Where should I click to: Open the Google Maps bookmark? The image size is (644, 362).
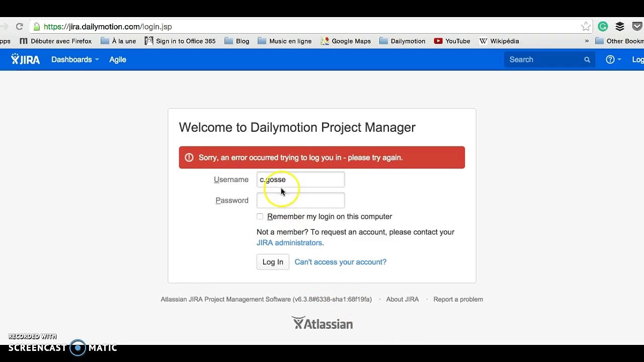click(346, 41)
